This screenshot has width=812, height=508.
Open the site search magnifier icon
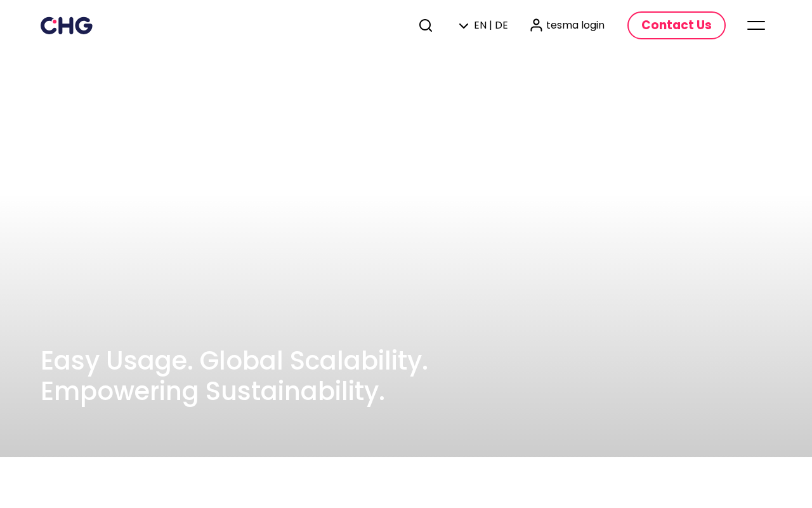(426, 25)
